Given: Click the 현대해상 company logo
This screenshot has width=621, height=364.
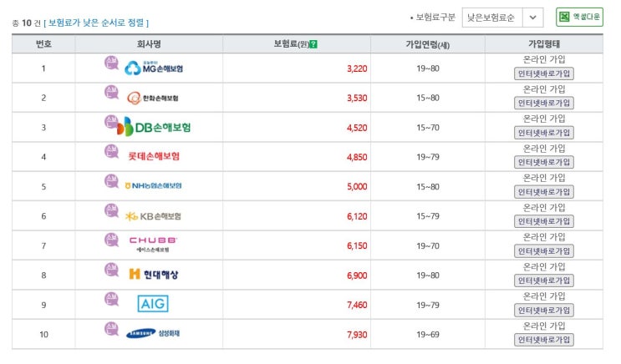Looking at the screenshot, I should [153, 274].
